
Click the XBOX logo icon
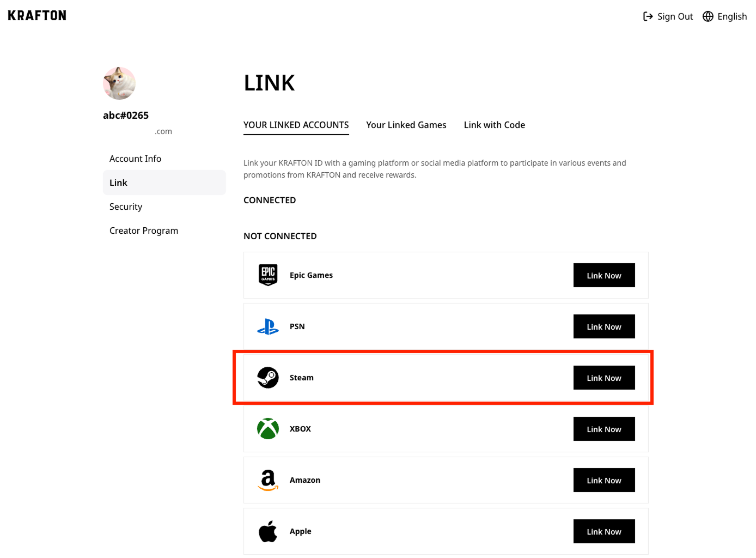point(267,429)
